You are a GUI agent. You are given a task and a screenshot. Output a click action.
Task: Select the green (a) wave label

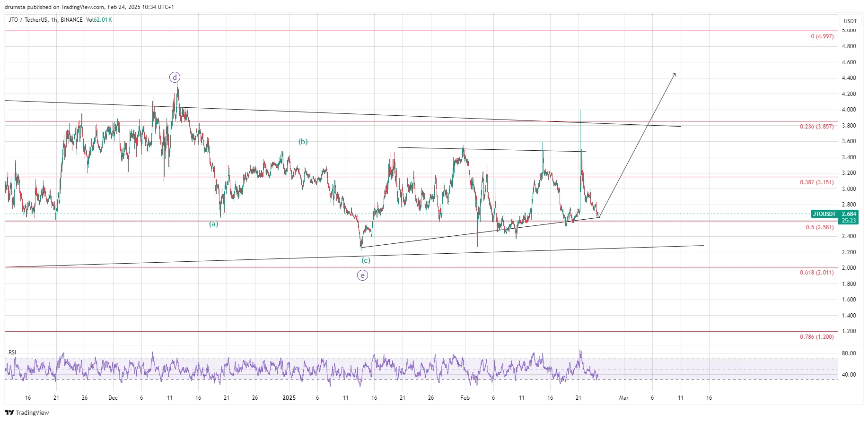[x=214, y=224]
